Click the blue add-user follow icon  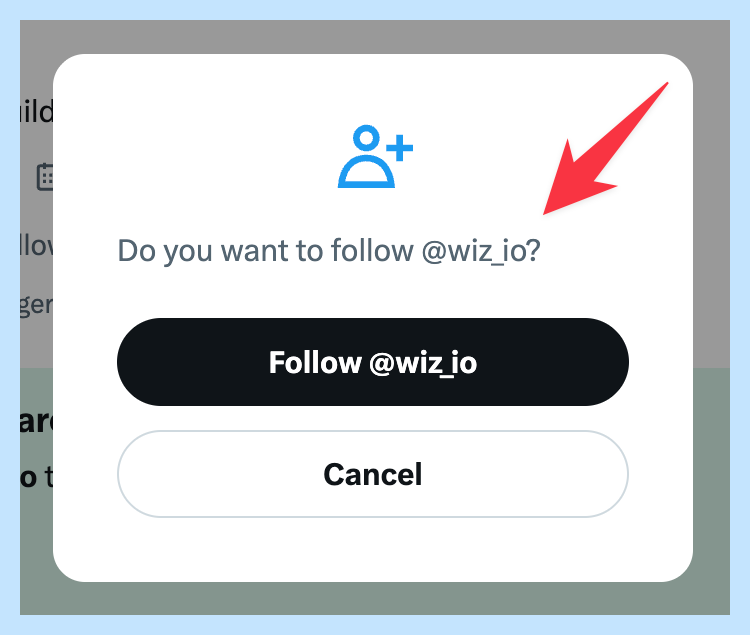[x=375, y=156]
